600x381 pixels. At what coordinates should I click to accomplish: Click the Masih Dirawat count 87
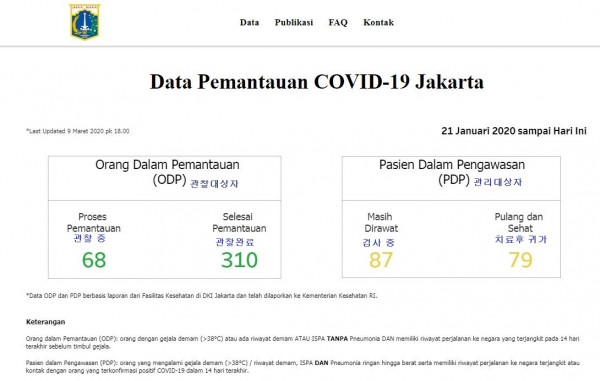[x=381, y=260]
